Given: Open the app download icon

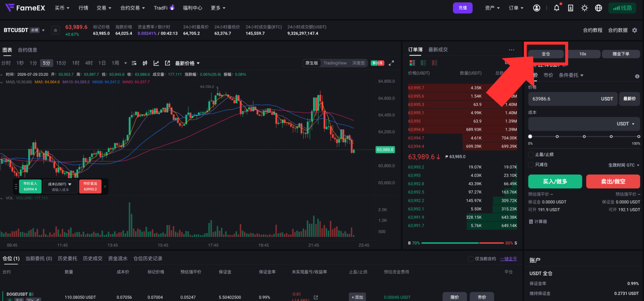Looking at the screenshot, I should click(x=570, y=8).
